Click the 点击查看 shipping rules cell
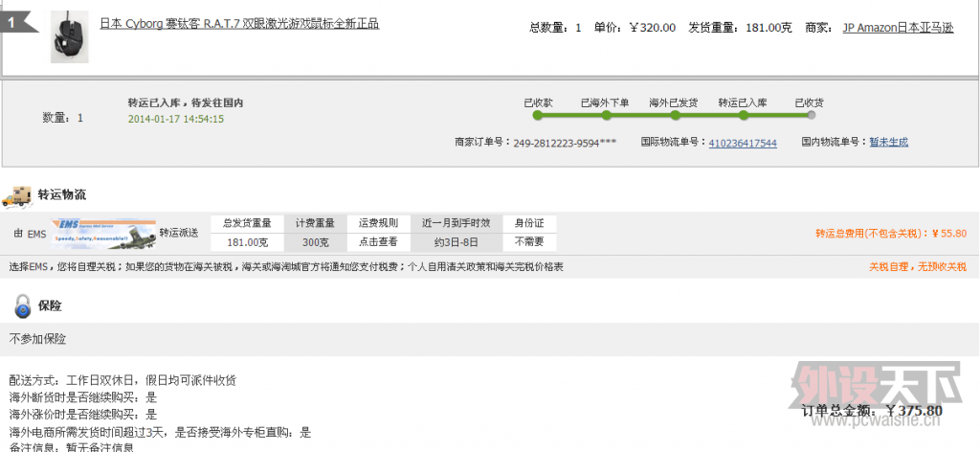 [x=378, y=241]
